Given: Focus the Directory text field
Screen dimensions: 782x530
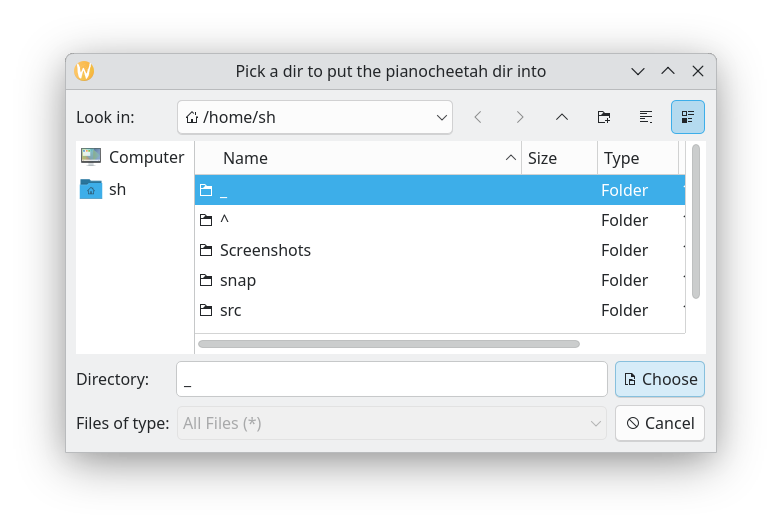Looking at the screenshot, I should tap(391, 379).
